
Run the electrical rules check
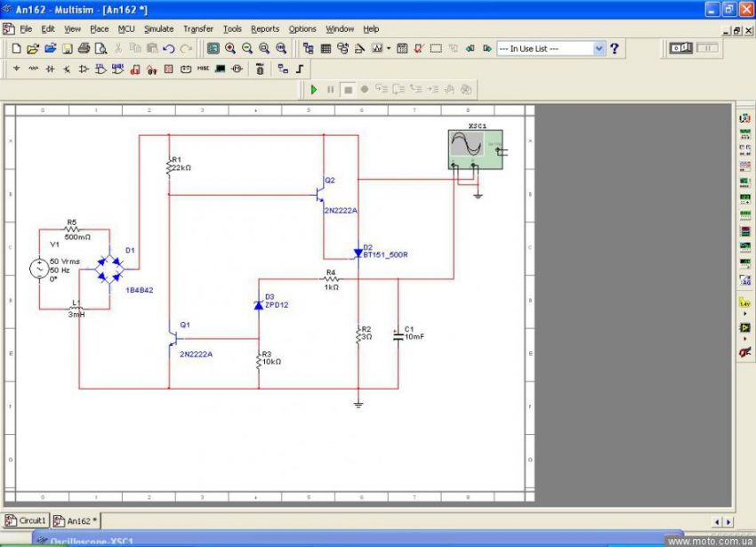tap(419, 48)
